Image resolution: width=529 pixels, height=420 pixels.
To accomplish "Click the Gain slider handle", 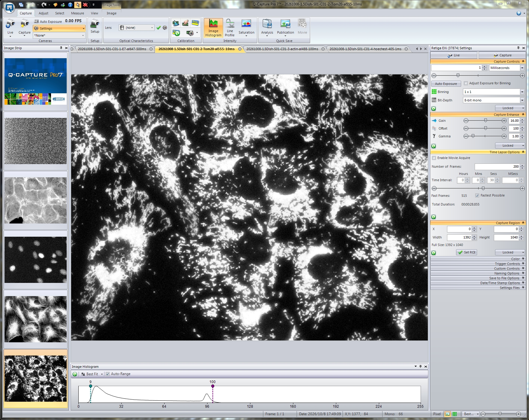I will [x=485, y=120].
